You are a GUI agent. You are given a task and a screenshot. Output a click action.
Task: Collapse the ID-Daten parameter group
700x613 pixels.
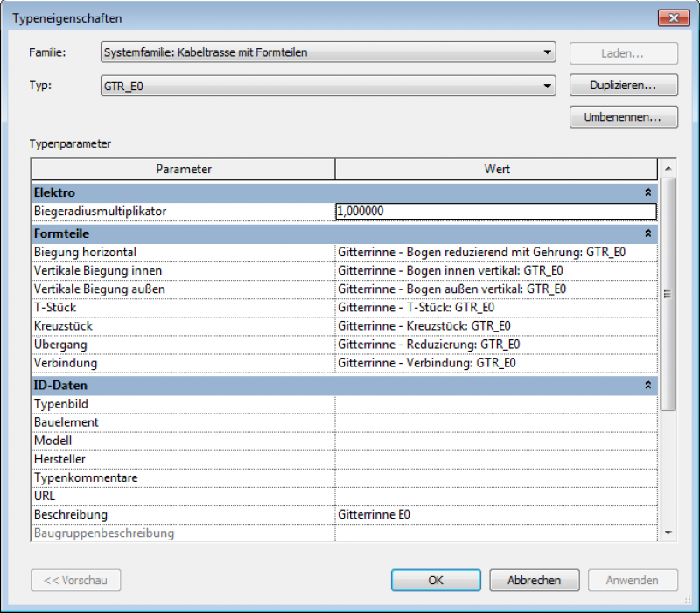[x=648, y=385]
